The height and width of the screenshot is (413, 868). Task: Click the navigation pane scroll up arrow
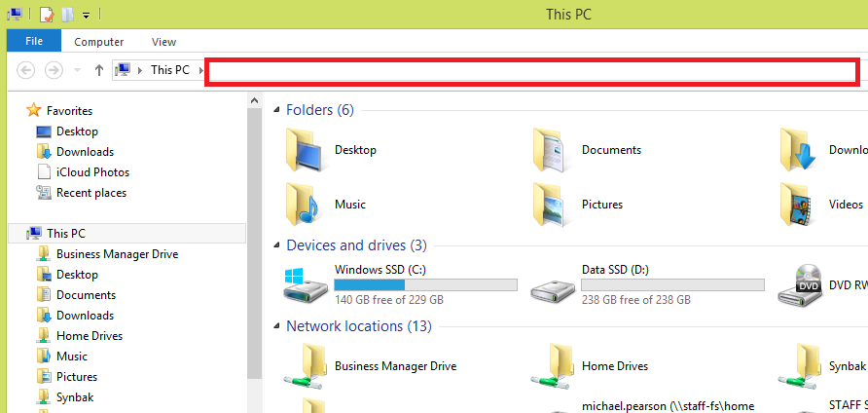point(254,101)
